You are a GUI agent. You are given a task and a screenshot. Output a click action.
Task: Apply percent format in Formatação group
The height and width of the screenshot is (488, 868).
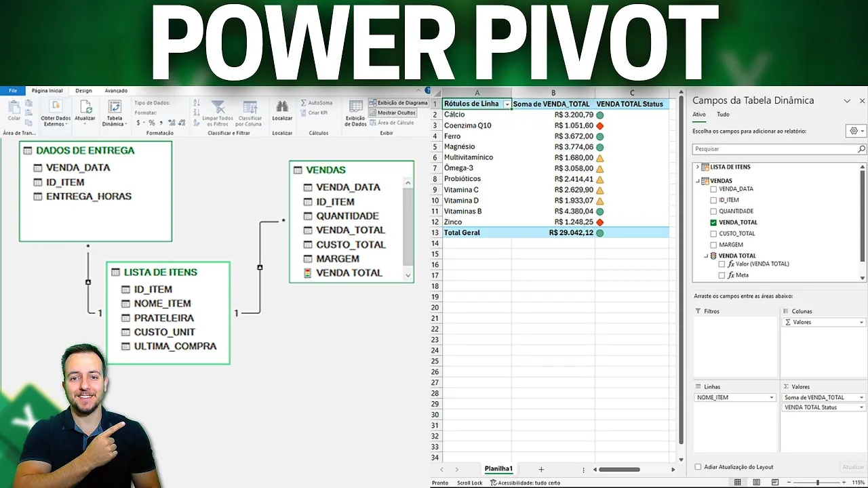tap(152, 123)
